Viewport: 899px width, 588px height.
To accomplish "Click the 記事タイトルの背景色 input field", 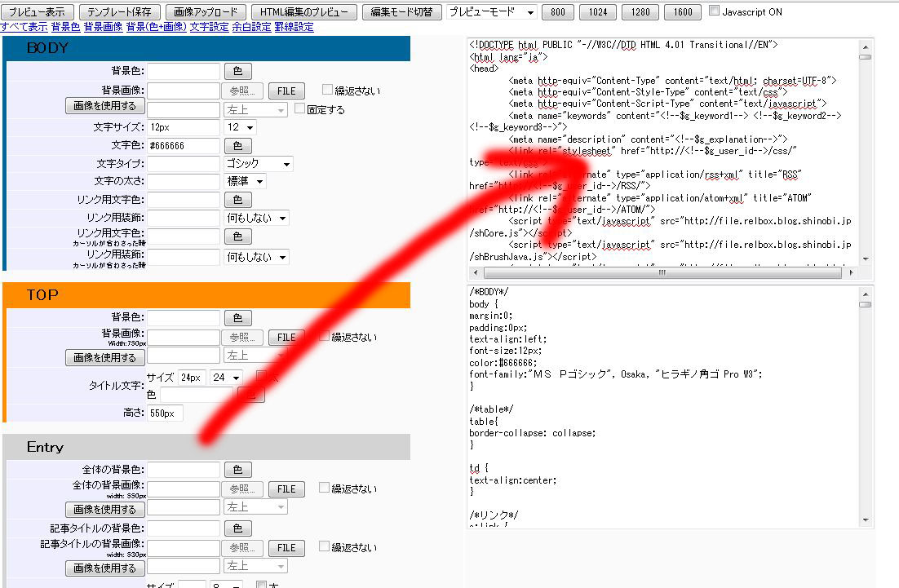I will pos(184,528).
